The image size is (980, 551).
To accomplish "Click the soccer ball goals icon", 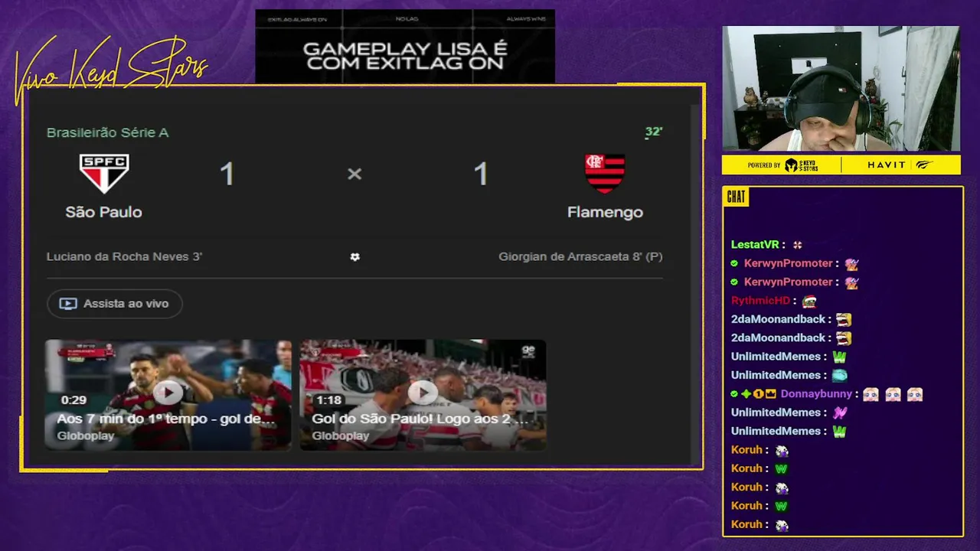I will (x=354, y=257).
